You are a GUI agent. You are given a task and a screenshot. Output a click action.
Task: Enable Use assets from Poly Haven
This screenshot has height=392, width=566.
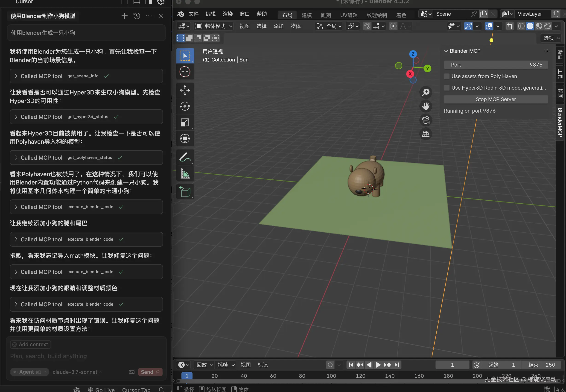click(447, 76)
